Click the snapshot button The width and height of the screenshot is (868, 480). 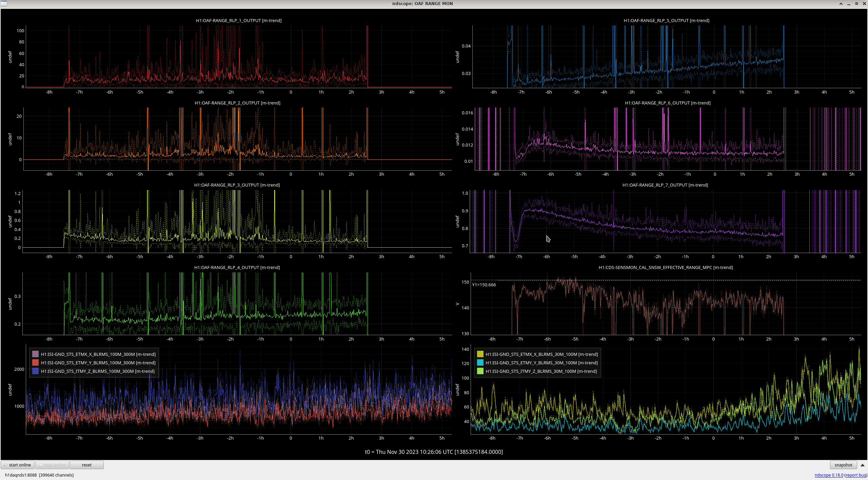[x=843, y=465]
